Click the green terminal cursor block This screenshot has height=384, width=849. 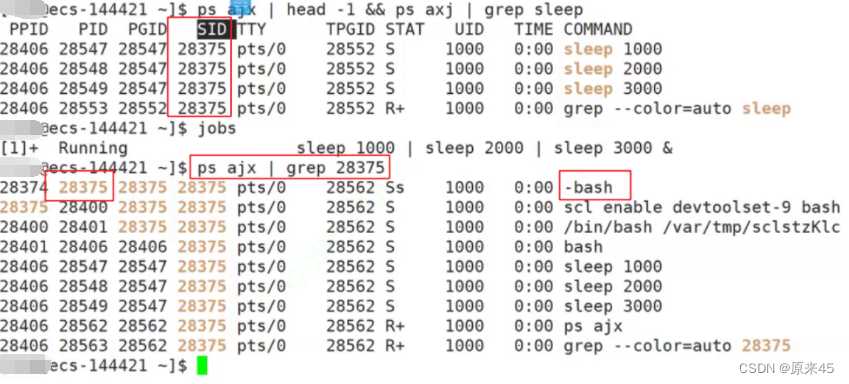(202, 365)
